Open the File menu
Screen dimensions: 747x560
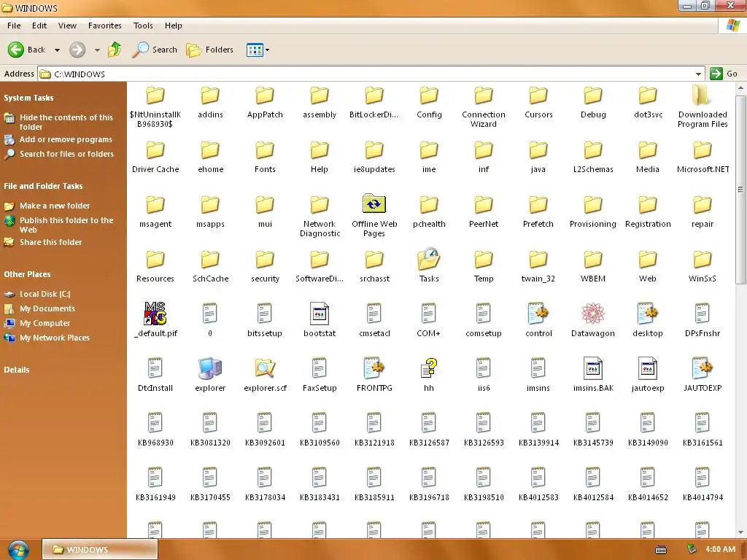point(14,26)
